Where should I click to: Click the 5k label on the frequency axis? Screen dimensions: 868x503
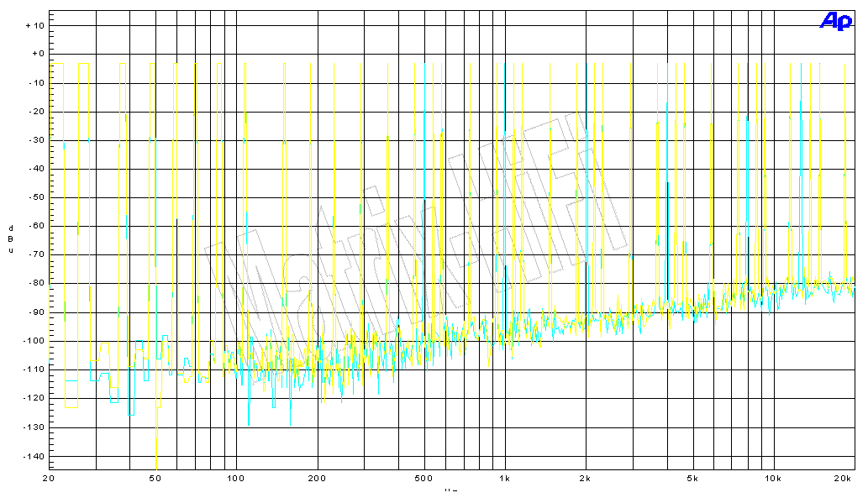[692, 479]
